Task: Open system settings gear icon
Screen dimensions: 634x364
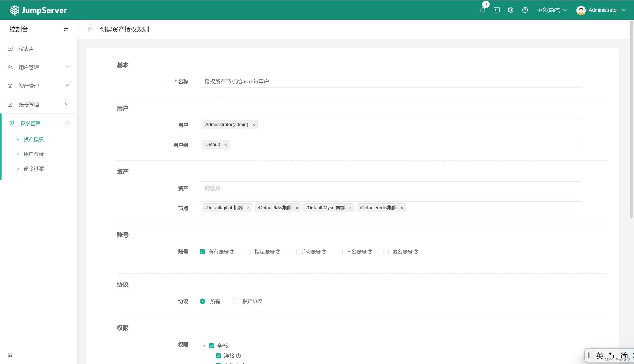Action: (510, 10)
